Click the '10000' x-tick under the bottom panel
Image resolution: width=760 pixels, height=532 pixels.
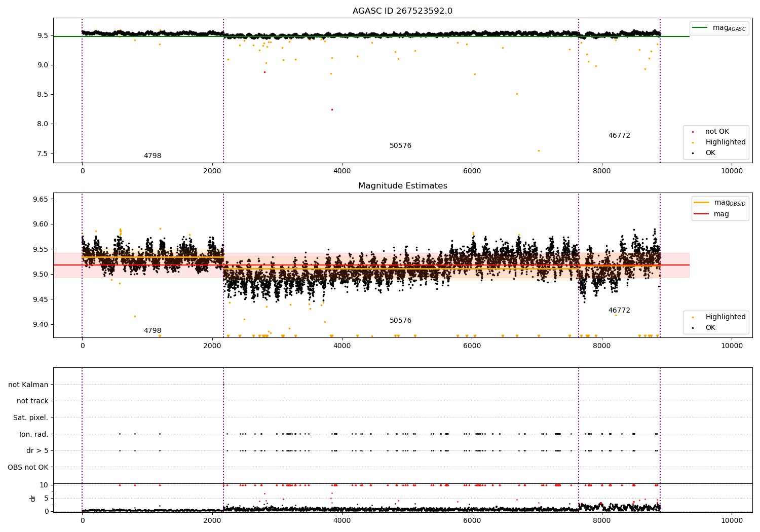click(732, 521)
